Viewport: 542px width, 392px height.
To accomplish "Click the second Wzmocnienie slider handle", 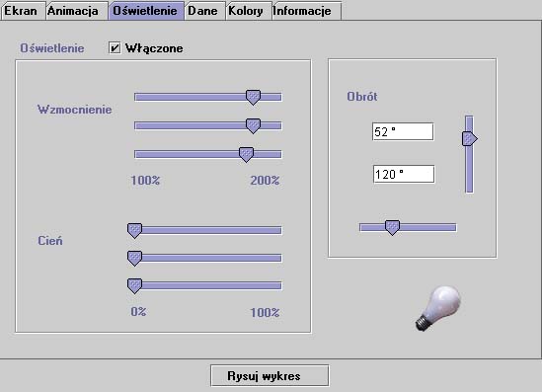I will (253, 125).
